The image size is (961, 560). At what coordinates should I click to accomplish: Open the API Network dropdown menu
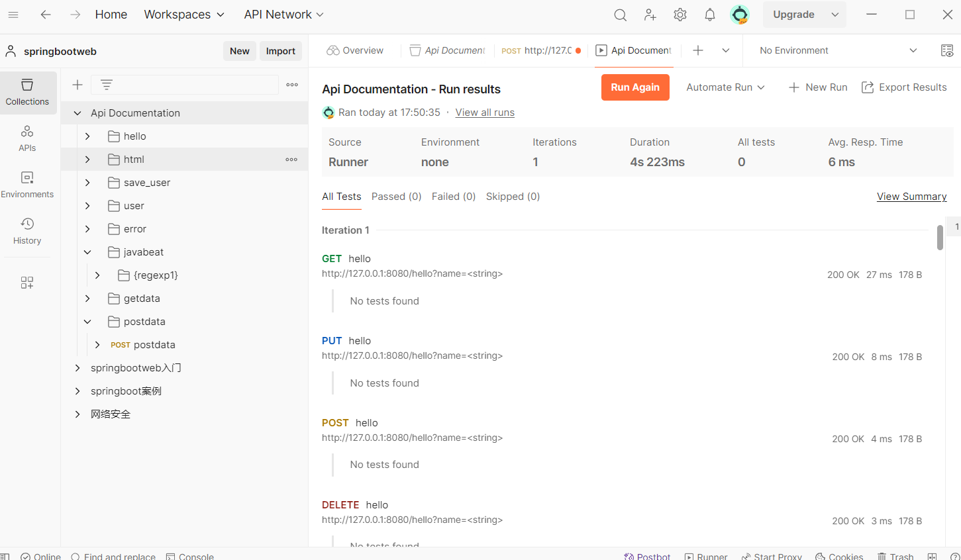(x=283, y=15)
